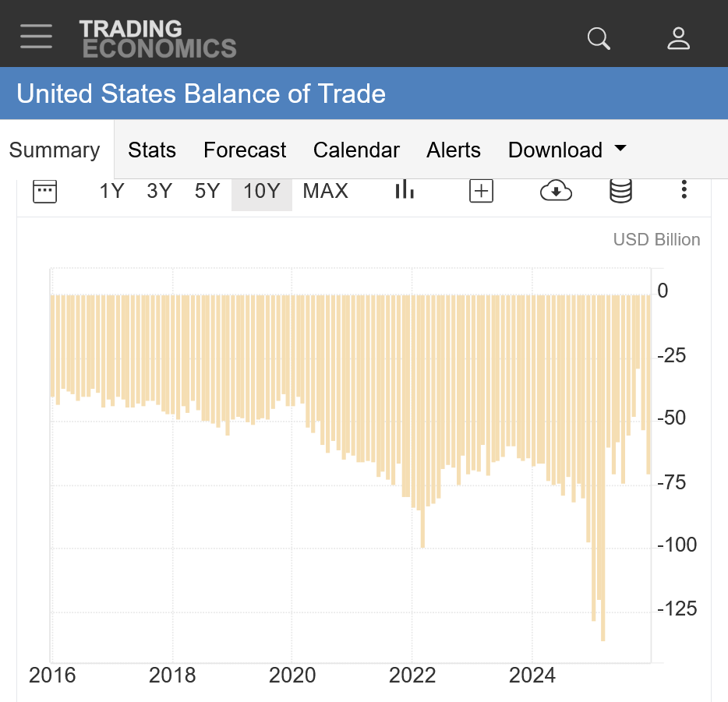Open the hamburger navigation menu
728x702 pixels.
(x=36, y=37)
